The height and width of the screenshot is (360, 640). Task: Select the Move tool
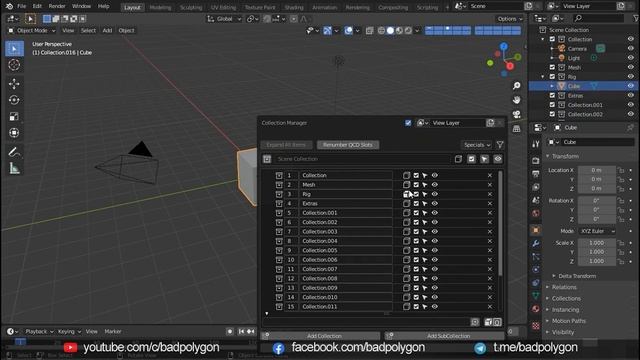tap(14, 84)
